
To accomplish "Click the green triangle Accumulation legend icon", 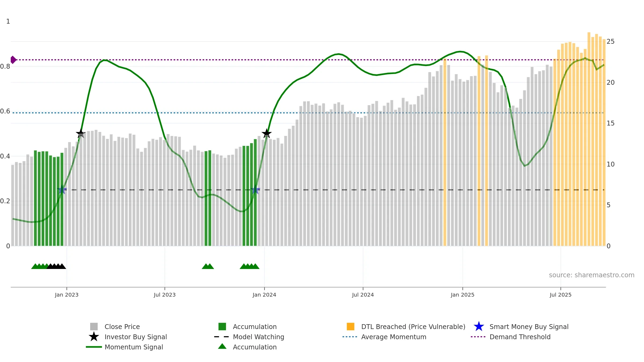I will click(222, 346).
